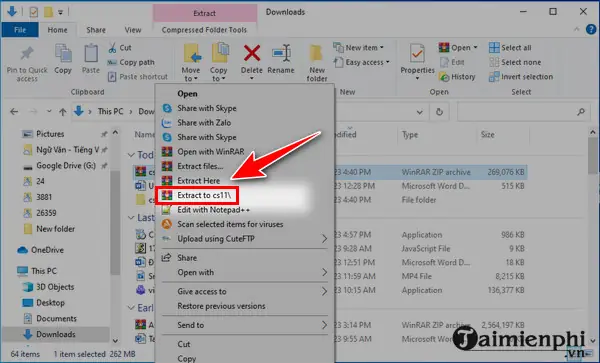Select Pictures in navigation pane
Viewport: 600px width, 363px height.
point(50,134)
